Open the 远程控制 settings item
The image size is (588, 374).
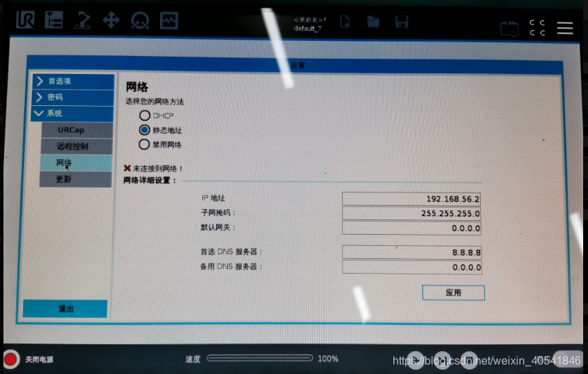point(76,146)
